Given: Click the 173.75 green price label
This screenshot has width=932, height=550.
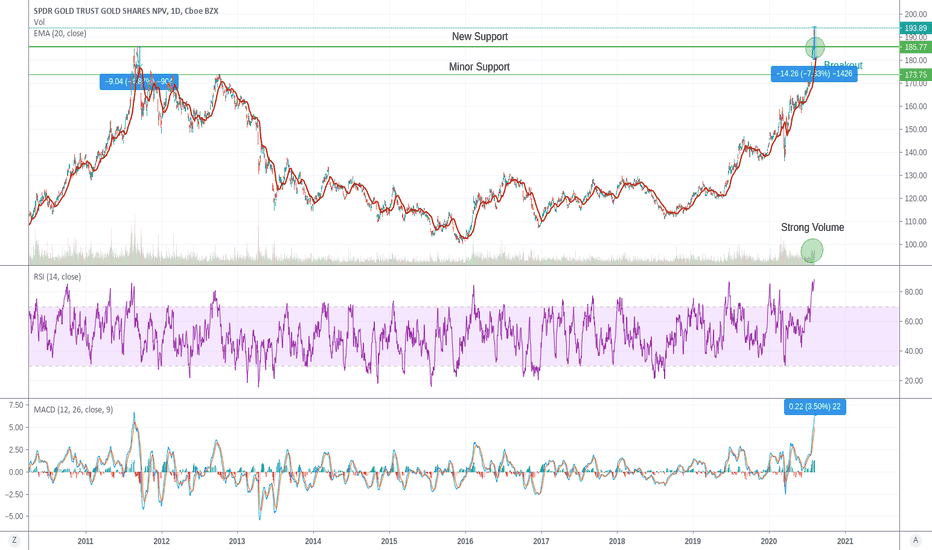Looking at the screenshot, I should pyautogui.click(x=916, y=74).
